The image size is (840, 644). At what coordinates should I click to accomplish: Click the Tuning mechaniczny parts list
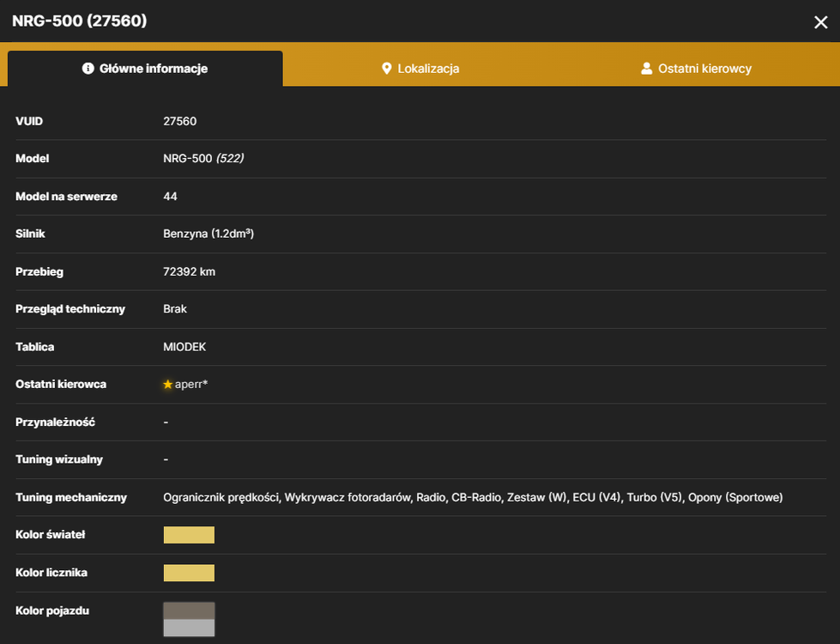[x=473, y=498]
